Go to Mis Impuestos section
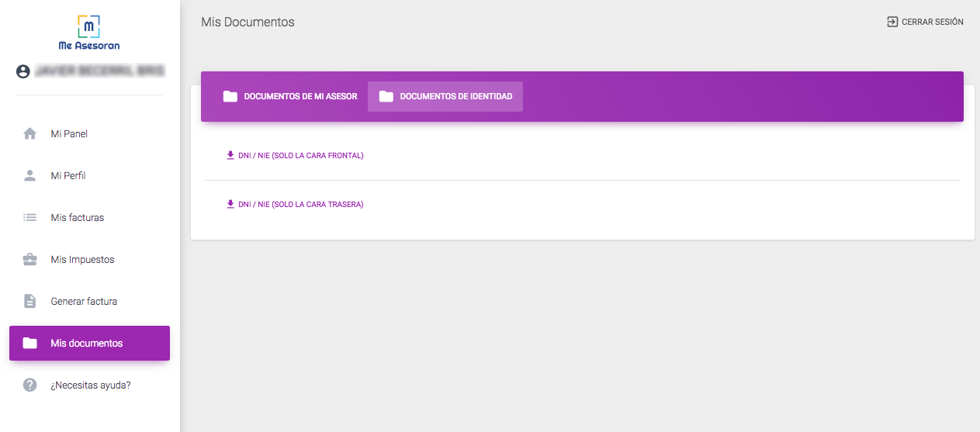 (x=89, y=259)
